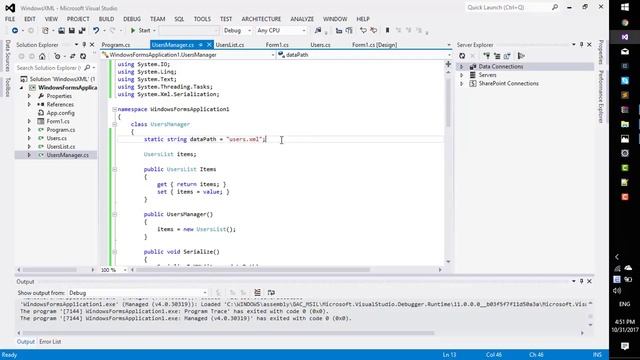640x360 pixels.
Task: Open the FILE menu
Action: click(x=10, y=19)
